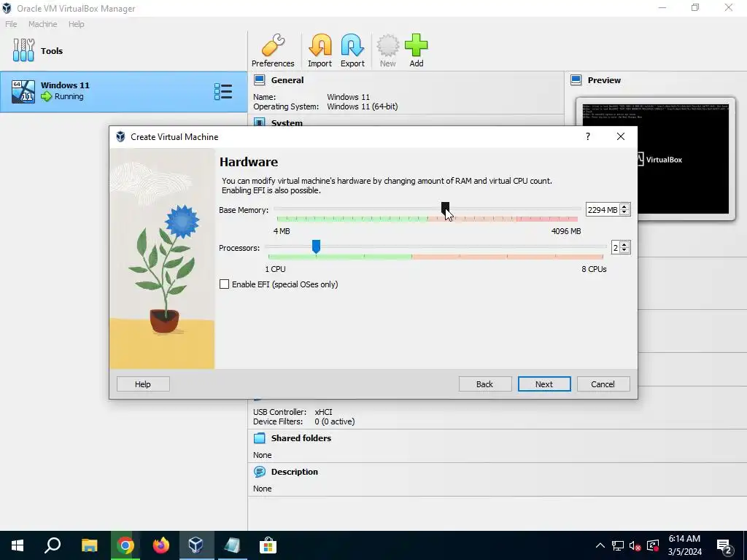Image resolution: width=747 pixels, height=560 pixels.
Task: Click the help question mark in dialog title
Action: (x=588, y=136)
